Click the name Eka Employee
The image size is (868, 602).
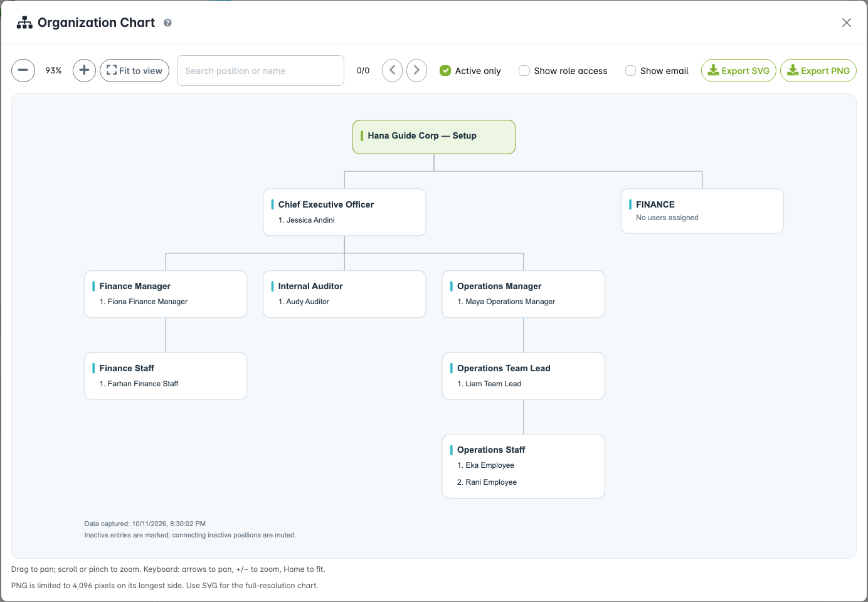click(490, 465)
